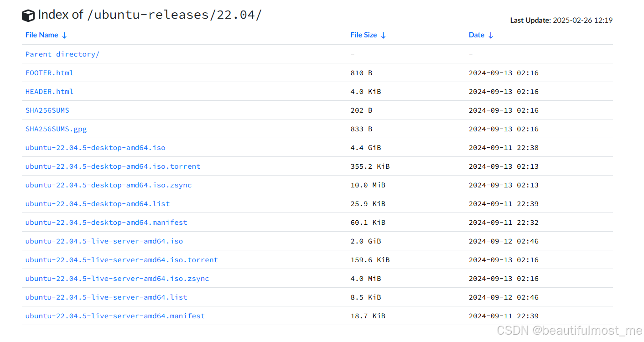This screenshot has height=342, width=644.
Task: Open the Parent directory link
Action: coord(62,54)
